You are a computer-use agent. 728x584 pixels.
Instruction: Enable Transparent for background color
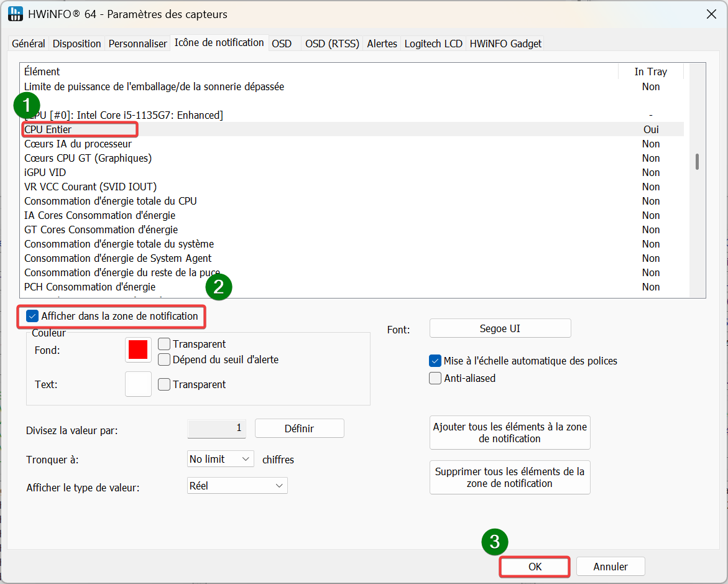[x=164, y=344]
